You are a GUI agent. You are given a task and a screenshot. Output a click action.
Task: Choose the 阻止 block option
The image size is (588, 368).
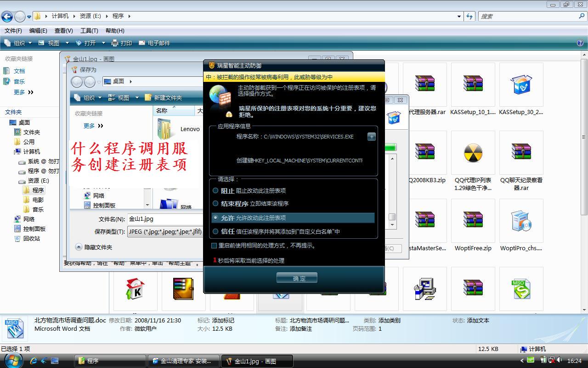[215, 190]
